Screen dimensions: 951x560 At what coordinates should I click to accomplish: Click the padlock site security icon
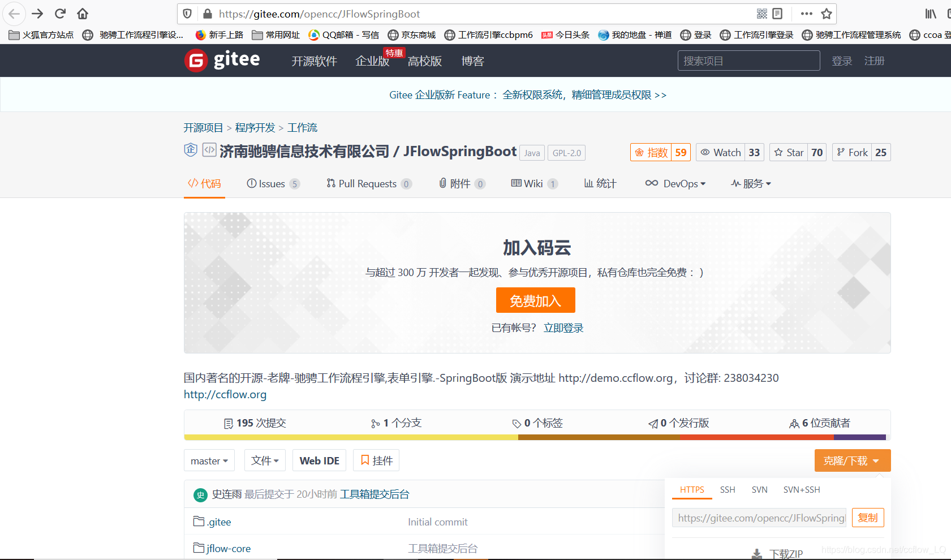[x=207, y=14]
